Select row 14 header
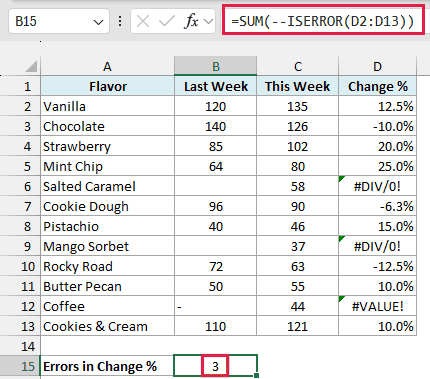The image size is (430, 379). [20, 346]
